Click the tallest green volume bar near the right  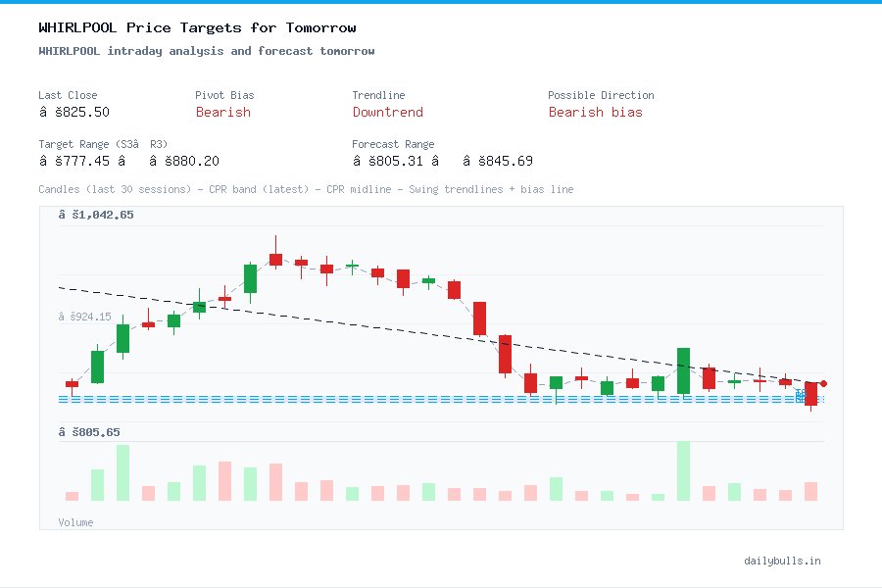[683, 471]
